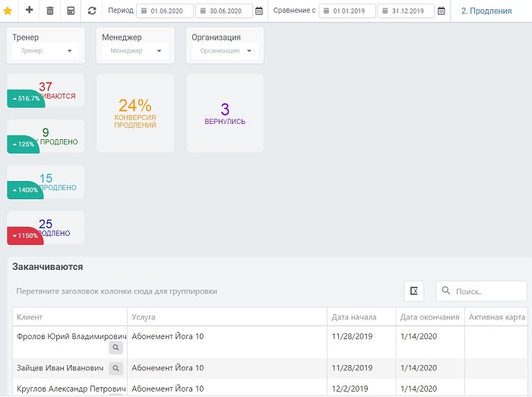Screen dimensions: 532x397
Task: Click Абонемент Йога 10 in Круглов row
Action: coord(168,389)
